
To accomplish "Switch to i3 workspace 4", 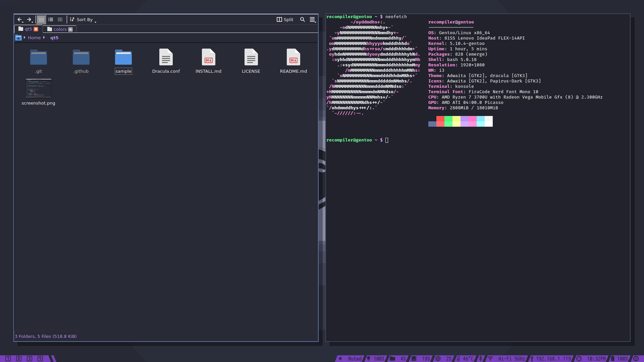I will pos(40,359).
